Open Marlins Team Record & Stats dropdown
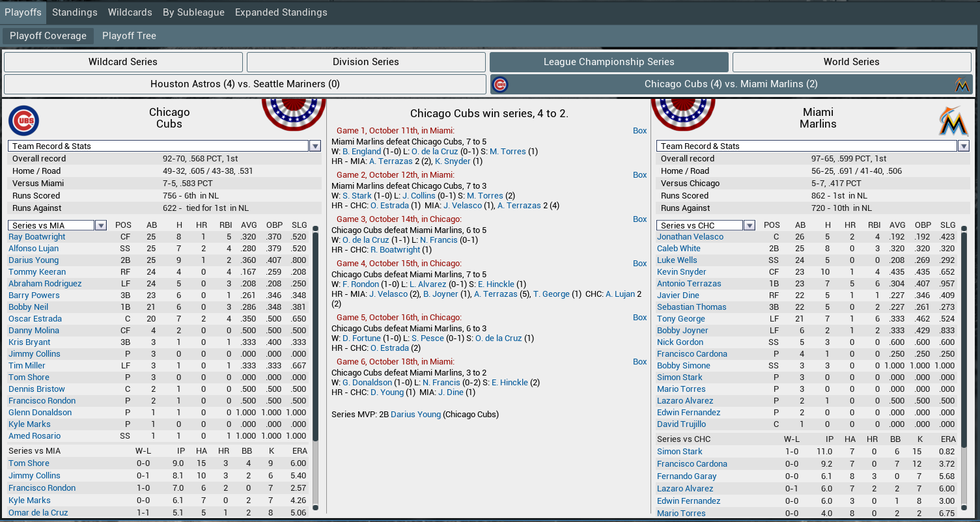This screenshot has height=522, width=980. click(x=963, y=146)
